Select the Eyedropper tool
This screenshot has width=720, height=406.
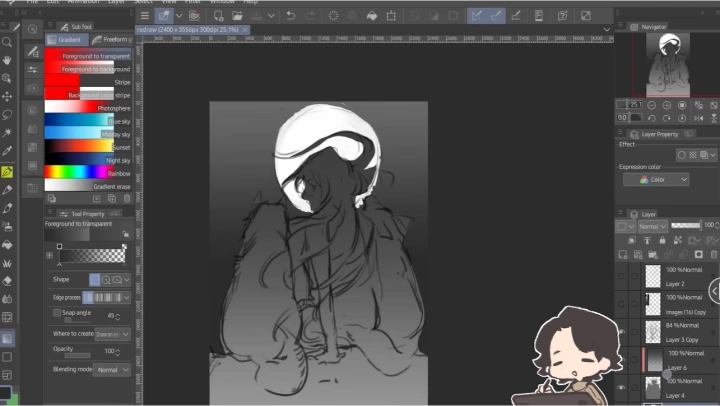[7, 151]
